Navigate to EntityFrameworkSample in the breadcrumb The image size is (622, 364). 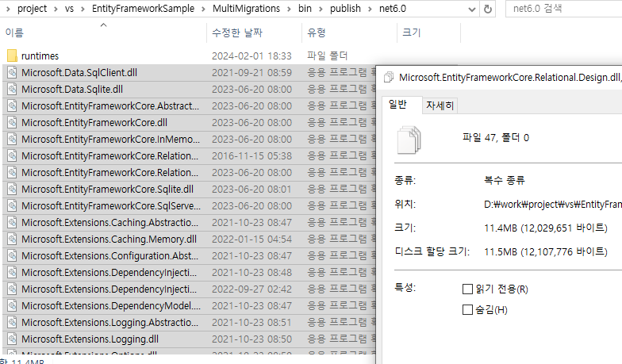[143, 9]
